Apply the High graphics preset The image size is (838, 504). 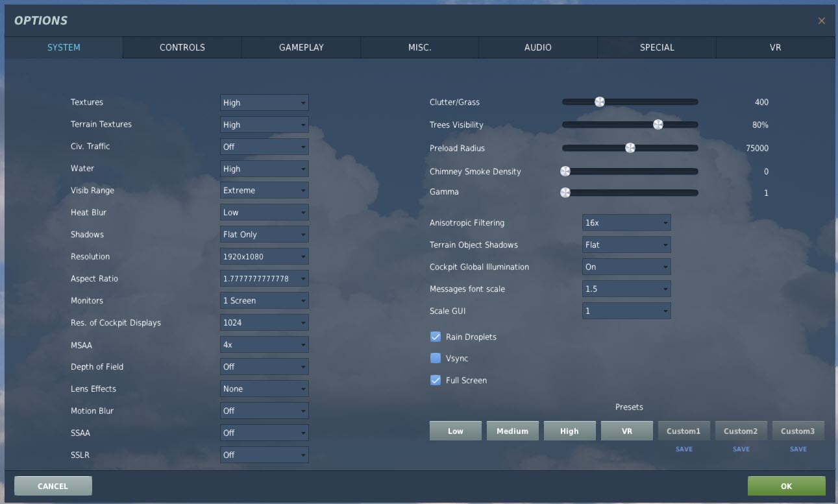click(x=569, y=431)
